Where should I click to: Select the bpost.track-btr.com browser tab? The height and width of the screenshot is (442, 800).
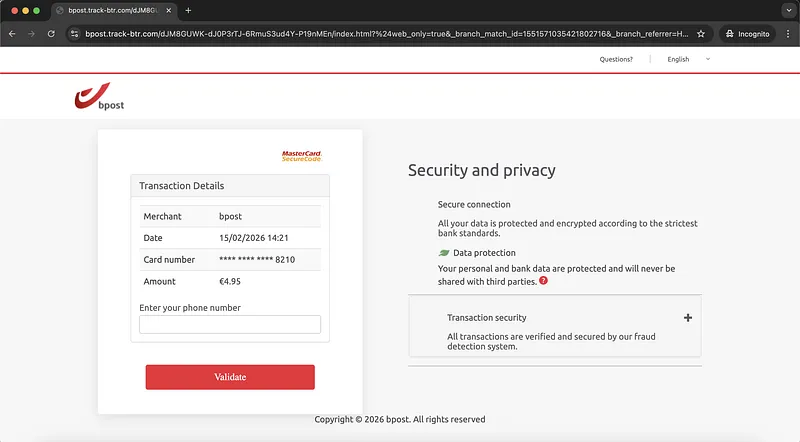click(113, 10)
